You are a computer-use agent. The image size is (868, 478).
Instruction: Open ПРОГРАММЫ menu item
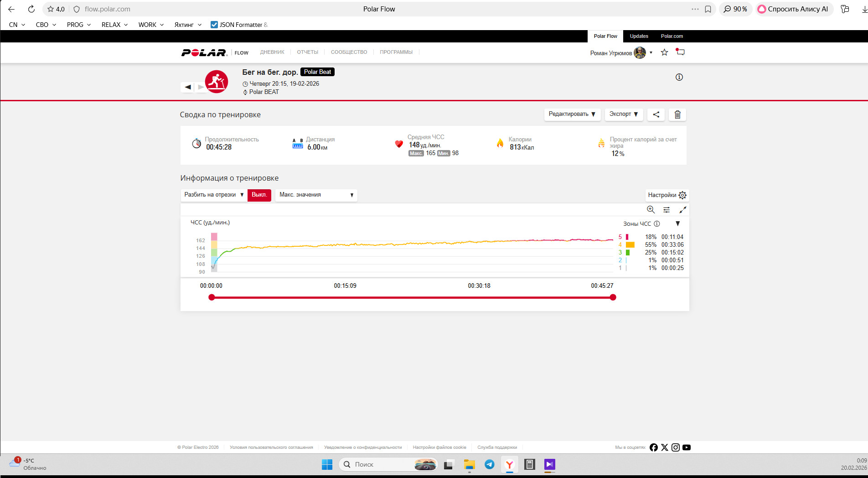(x=396, y=52)
